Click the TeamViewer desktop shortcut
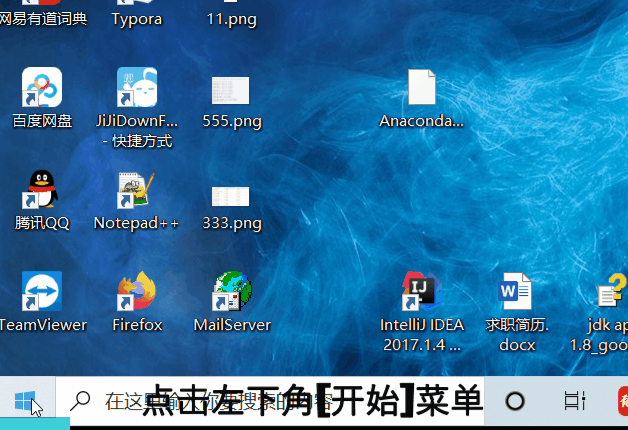The width and height of the screenshot is (628, 430). point(42,292)
